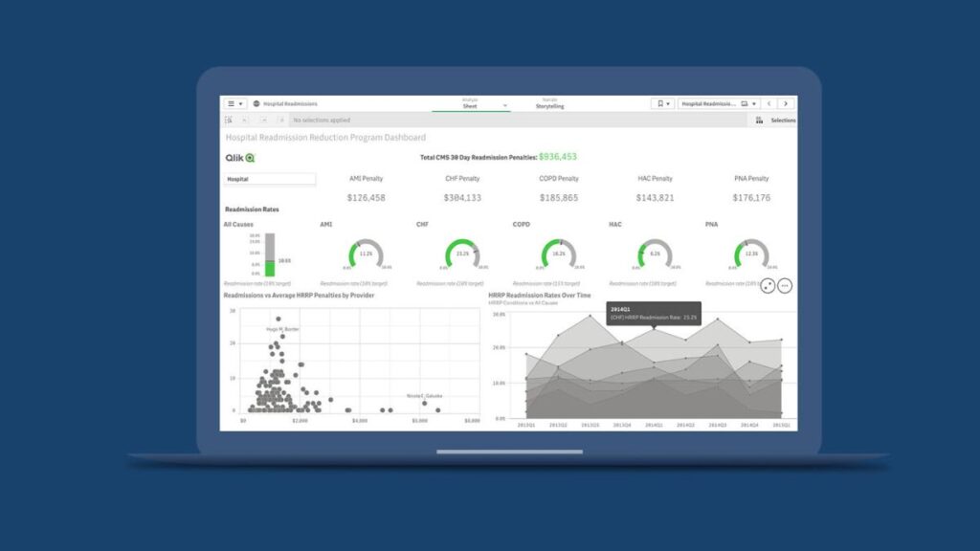Select the AMI readmission rate gauge
The width and height of the screenshot is (980, 551).
[367, 254]
